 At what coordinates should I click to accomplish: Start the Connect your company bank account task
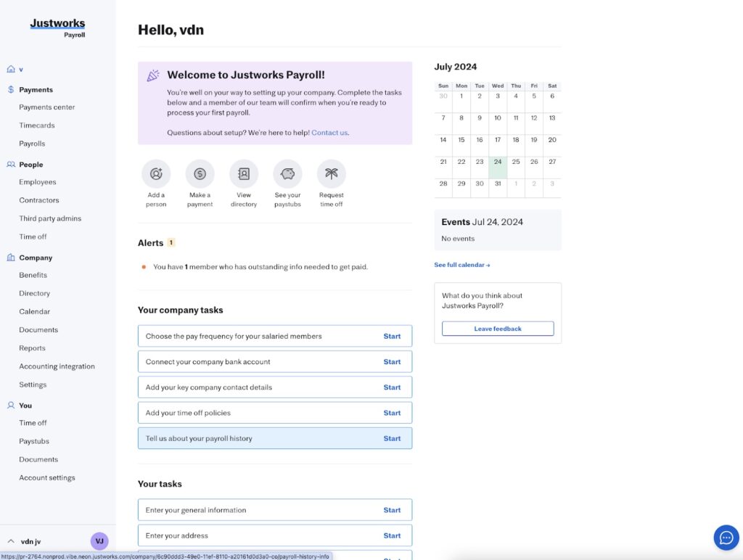tap(392, 361)
